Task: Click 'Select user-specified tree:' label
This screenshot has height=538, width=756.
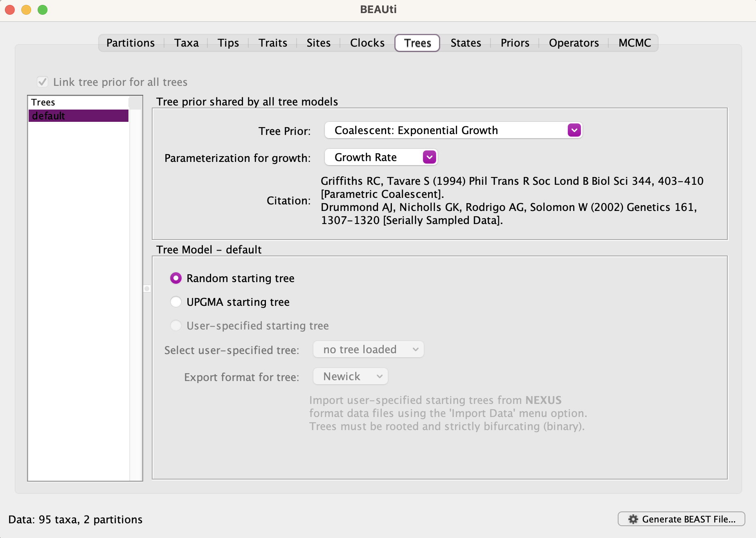Action: [x=232, y=350]
